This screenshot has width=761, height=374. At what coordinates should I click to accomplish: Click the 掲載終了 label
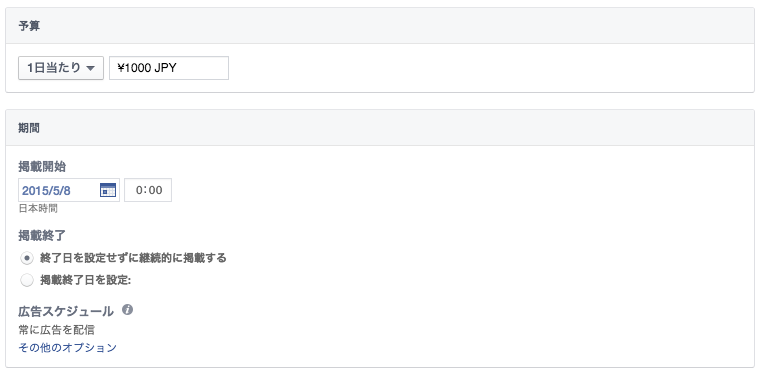tap(42, 236)
